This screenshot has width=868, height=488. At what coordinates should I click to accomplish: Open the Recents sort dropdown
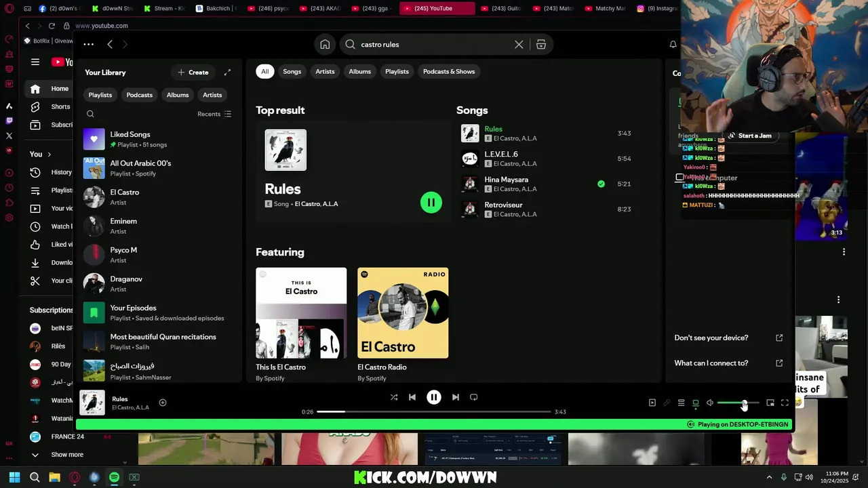pyautogui.click(x=214, y=114)
